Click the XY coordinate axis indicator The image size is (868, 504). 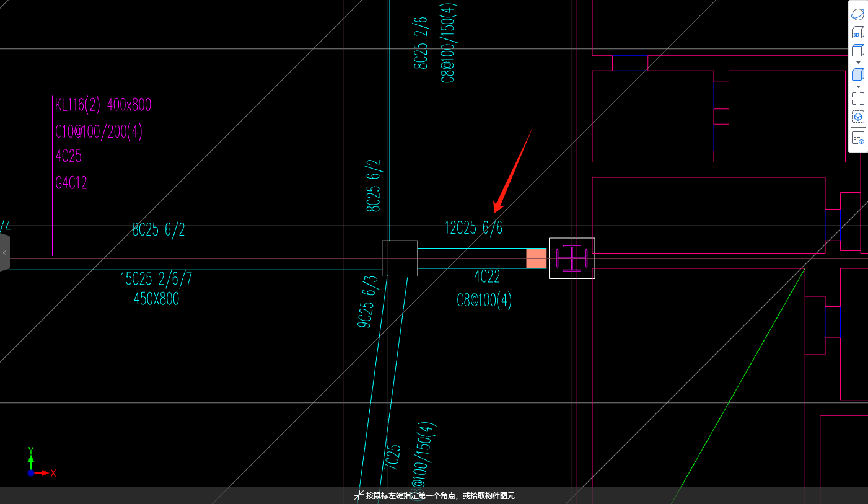41,463
